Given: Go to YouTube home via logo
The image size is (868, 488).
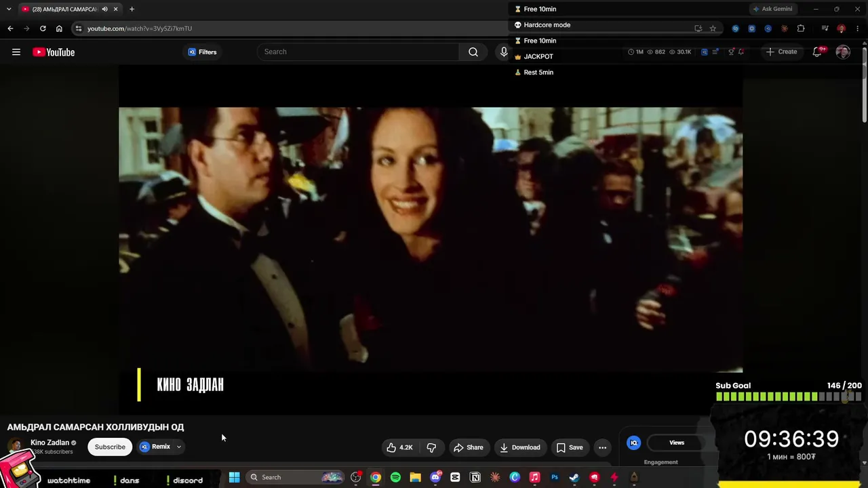Looking at the screenshot, I should 54,52.
